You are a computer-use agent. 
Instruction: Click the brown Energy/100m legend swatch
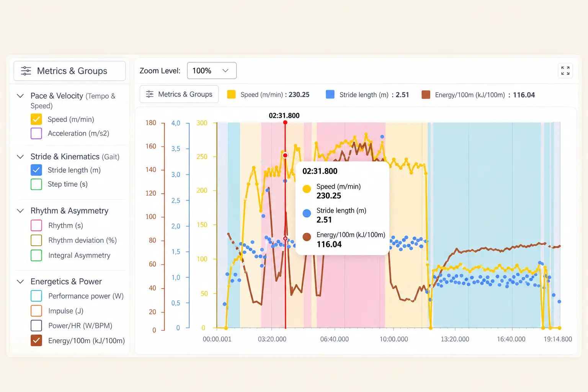click(426, 95)
